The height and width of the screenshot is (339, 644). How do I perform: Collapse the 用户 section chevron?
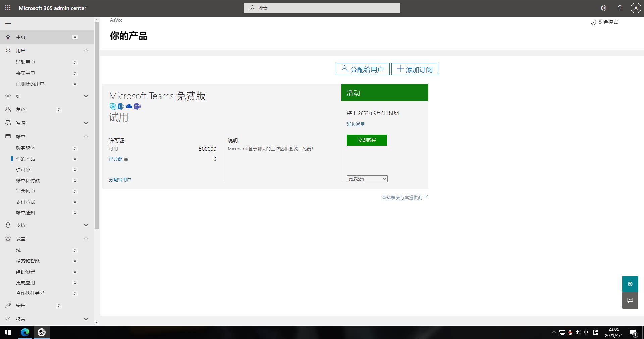click(x=86, y=50)
